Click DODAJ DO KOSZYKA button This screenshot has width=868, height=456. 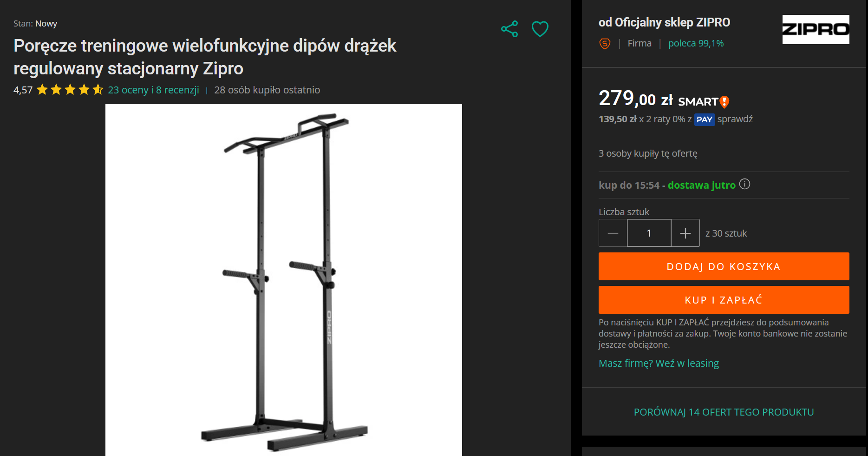click(724, 266)
